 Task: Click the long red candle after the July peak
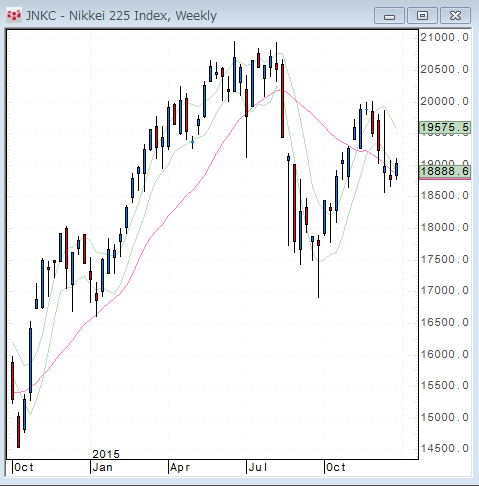(283, 101)
